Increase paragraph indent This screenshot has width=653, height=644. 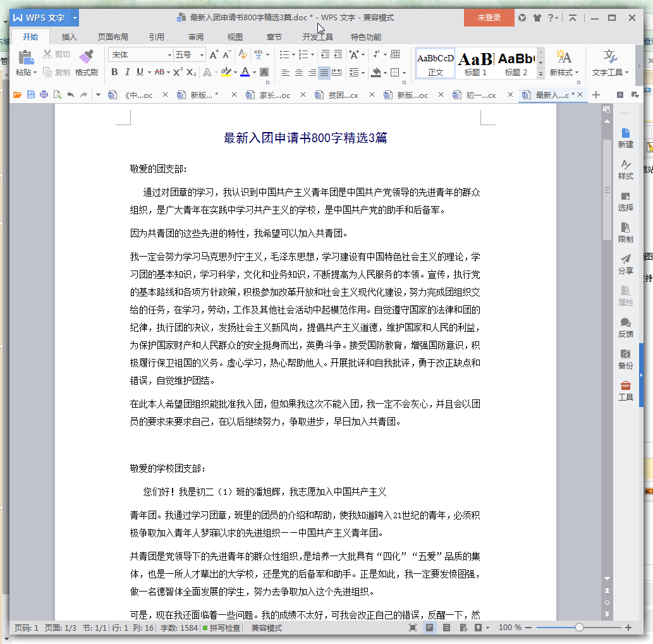coord(338,54)
